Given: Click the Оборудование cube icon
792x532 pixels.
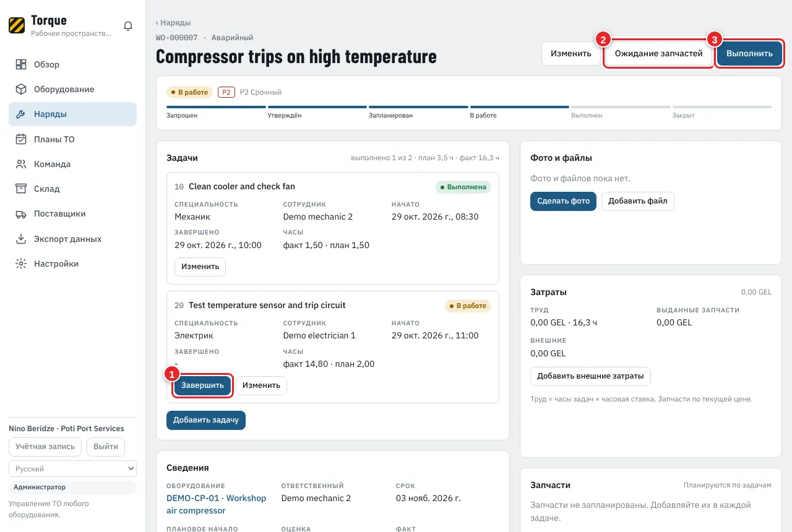Looking at the screenshot, I should [21, 89].
